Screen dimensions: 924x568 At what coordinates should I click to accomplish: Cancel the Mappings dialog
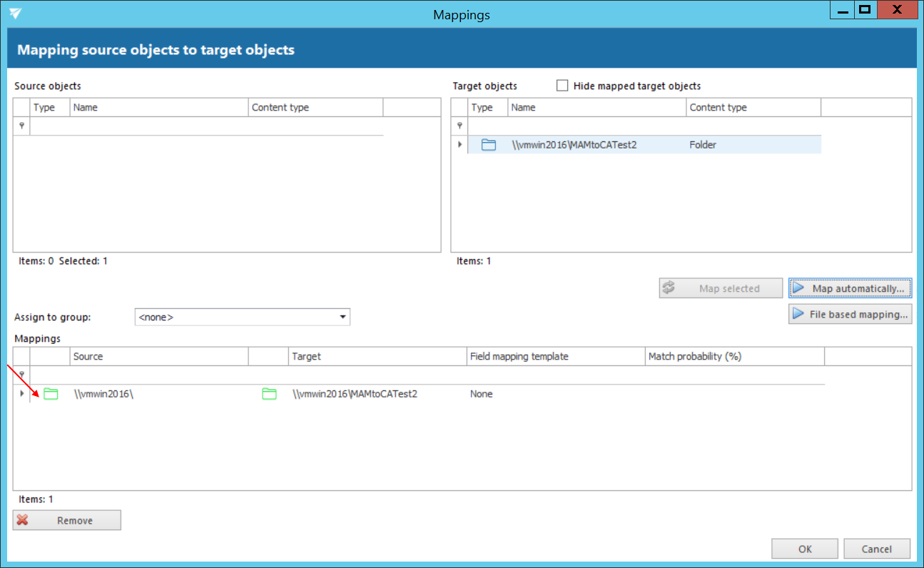(x=876, y=549)
